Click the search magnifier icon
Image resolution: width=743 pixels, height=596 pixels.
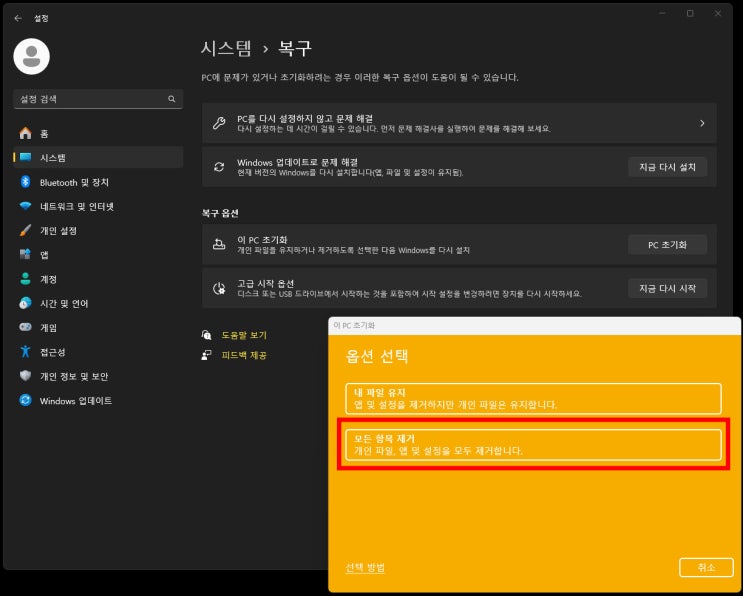click(172, 99)
